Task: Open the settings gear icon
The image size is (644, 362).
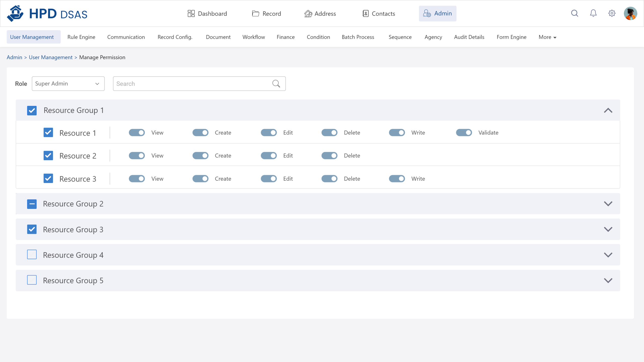Action: [x=612, y=13]
